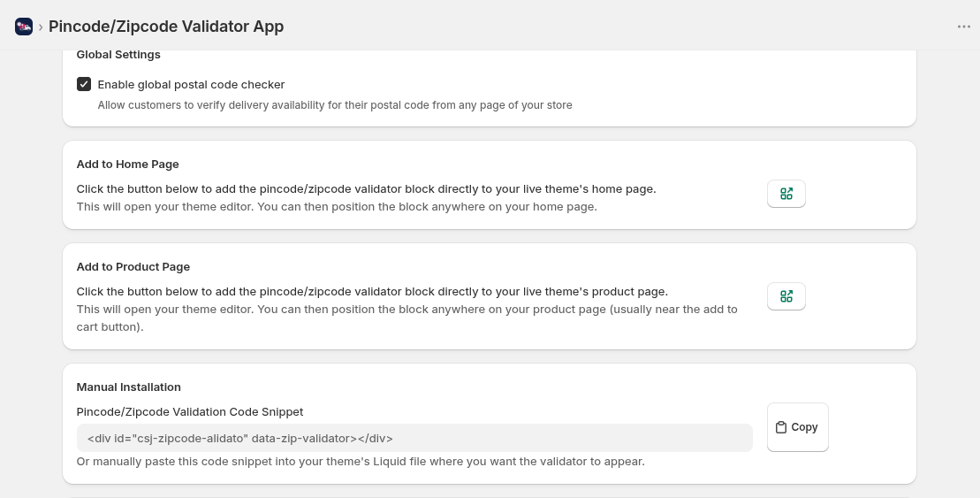Click the code snippet text field
This screenshot has width=980, height=498.
pos(414,438)
